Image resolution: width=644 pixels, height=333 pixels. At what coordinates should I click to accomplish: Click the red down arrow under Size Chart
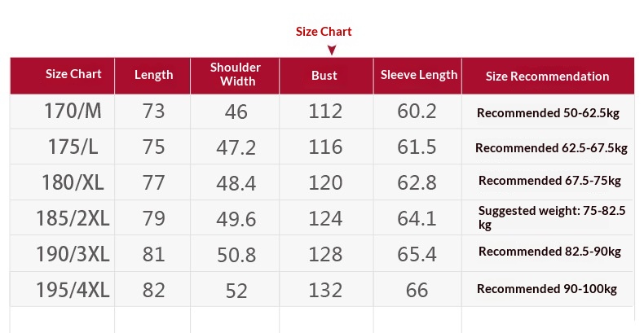[x=332, y=50]
